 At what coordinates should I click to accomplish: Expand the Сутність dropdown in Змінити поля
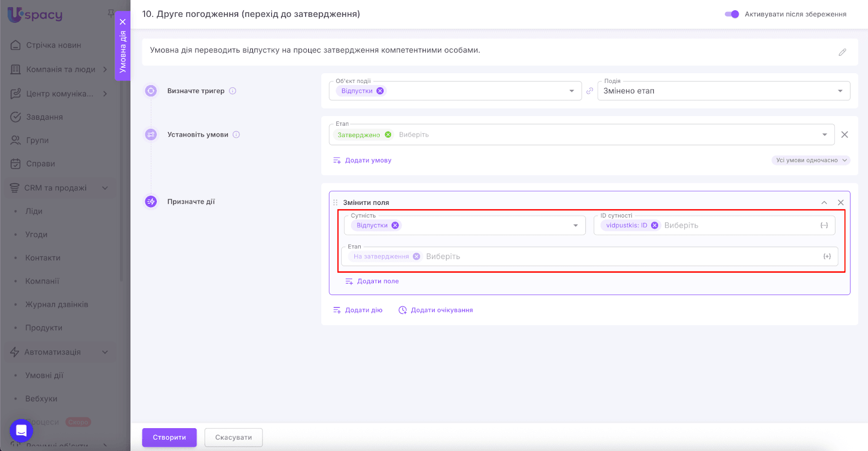pos(576,225)
